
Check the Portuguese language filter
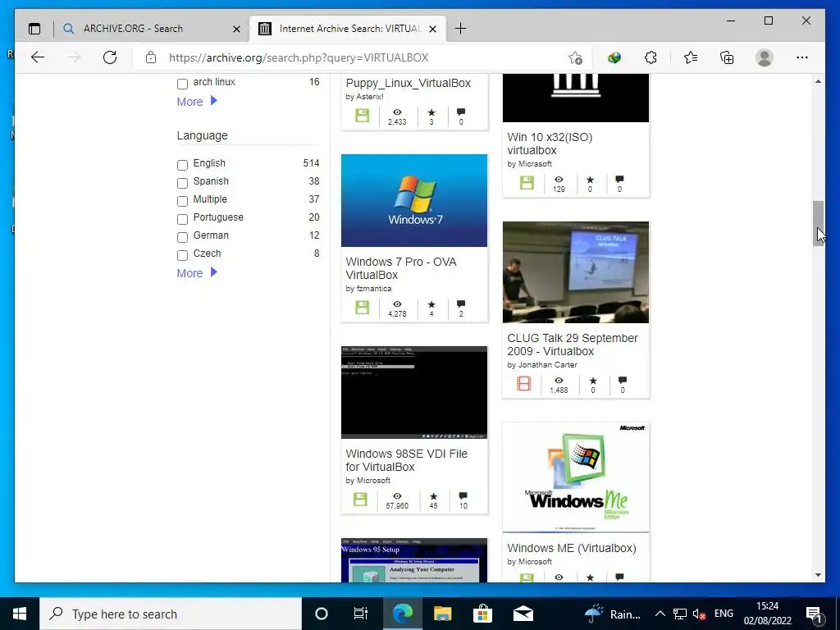click(x=182, y=219)
